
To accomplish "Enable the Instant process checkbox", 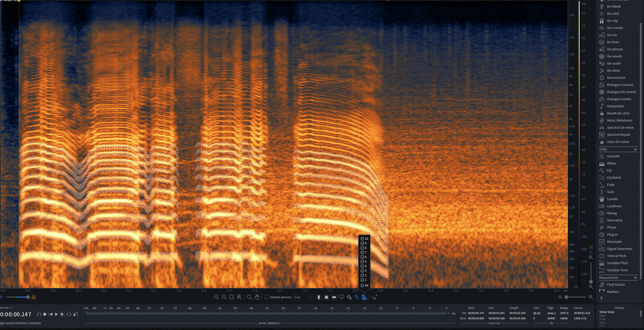I will [267, 297].
